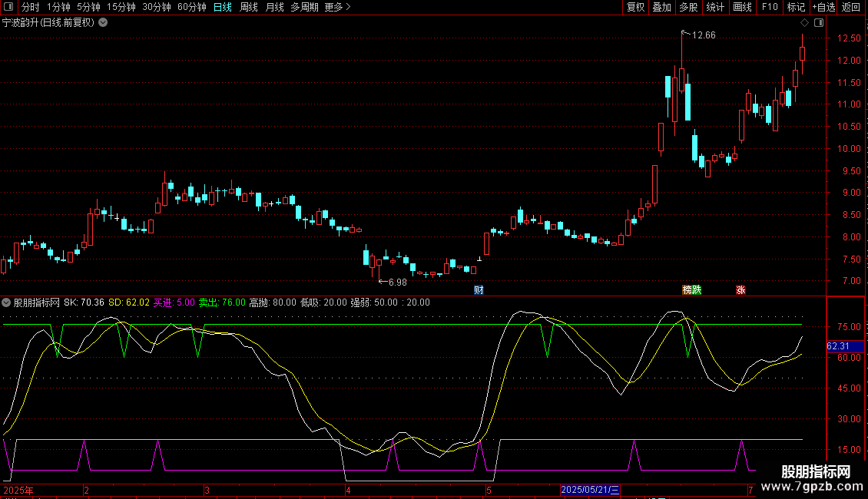The width and height of the screenshot is (868, 499).
Task: Click the 复权 adjustment button
Action: point(635,7)
